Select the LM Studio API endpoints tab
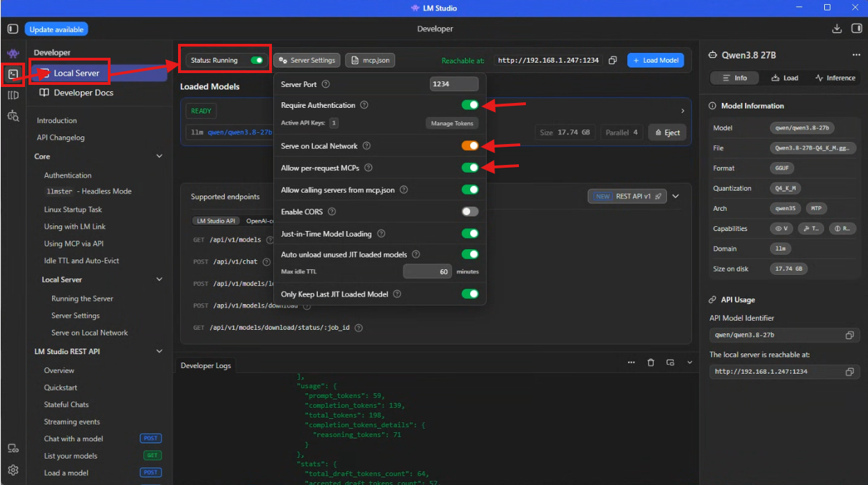 click(x=217, y=221)
